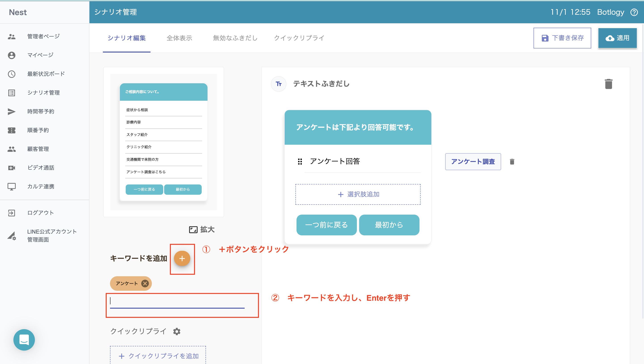
Task: Focus the keyword text input field
Action: (177, 302)
